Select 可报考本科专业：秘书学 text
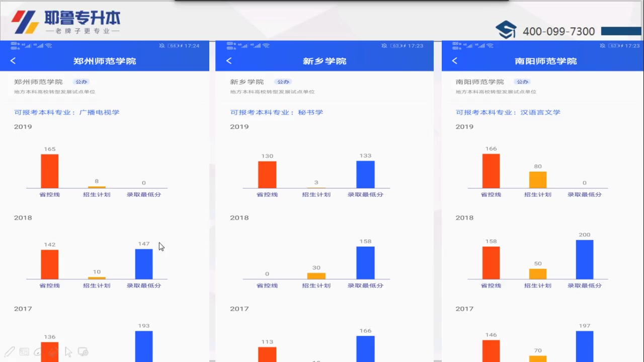 click(x=277, y=112)
